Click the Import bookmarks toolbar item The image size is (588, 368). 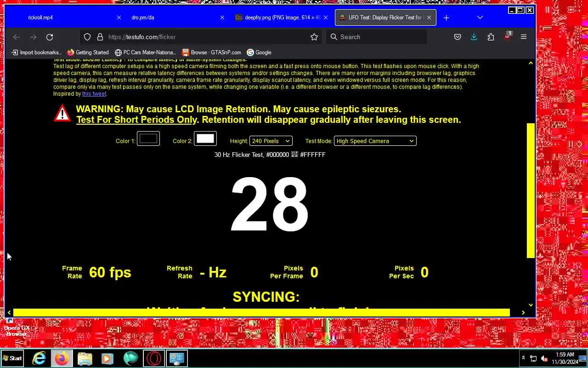pos(36,52)
